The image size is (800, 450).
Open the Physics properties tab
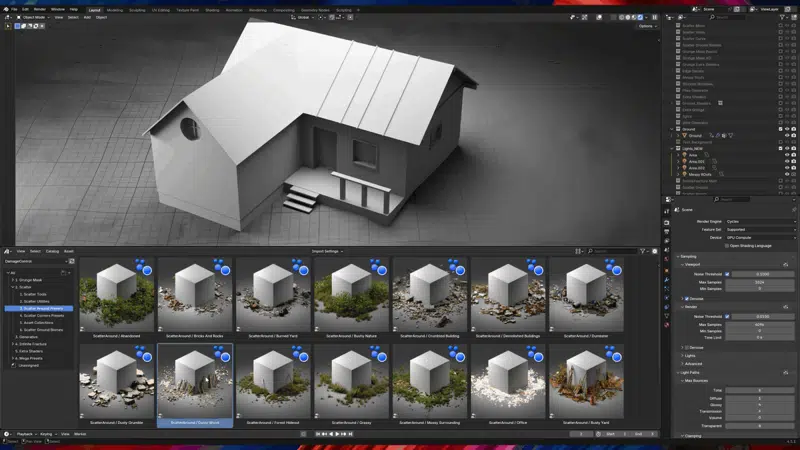point(666,298)
